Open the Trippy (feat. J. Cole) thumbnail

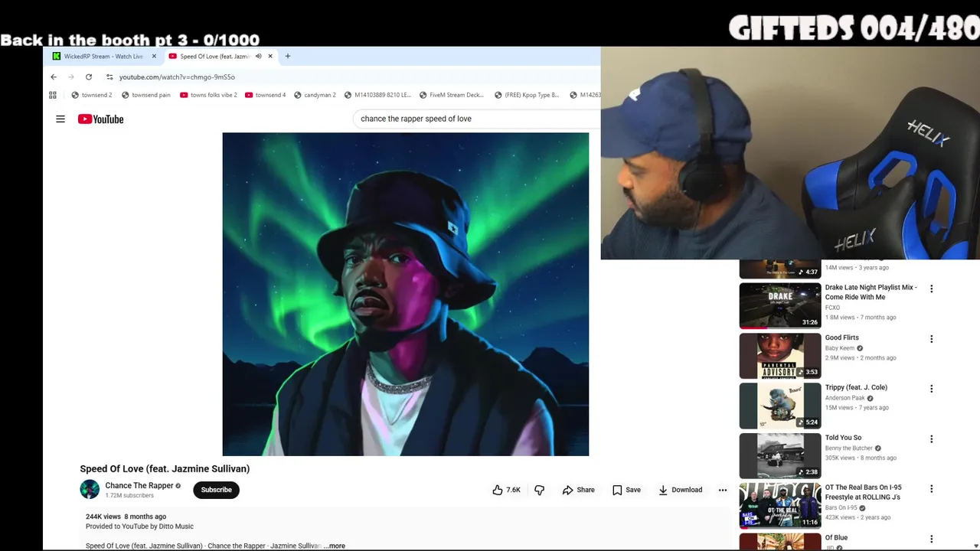(779, 406)
